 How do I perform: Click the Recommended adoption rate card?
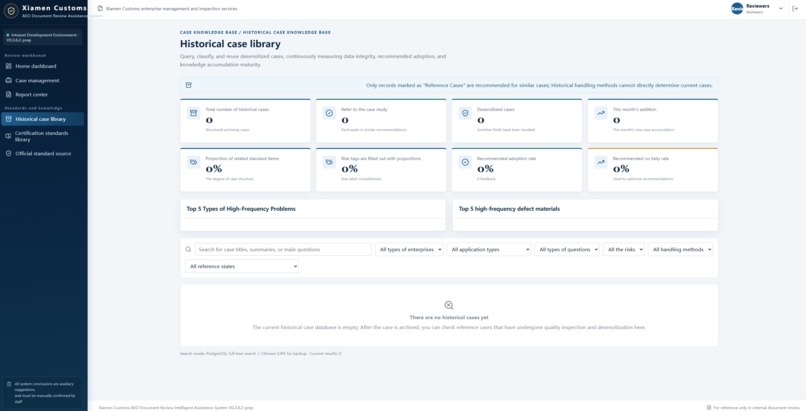[517, 170]
